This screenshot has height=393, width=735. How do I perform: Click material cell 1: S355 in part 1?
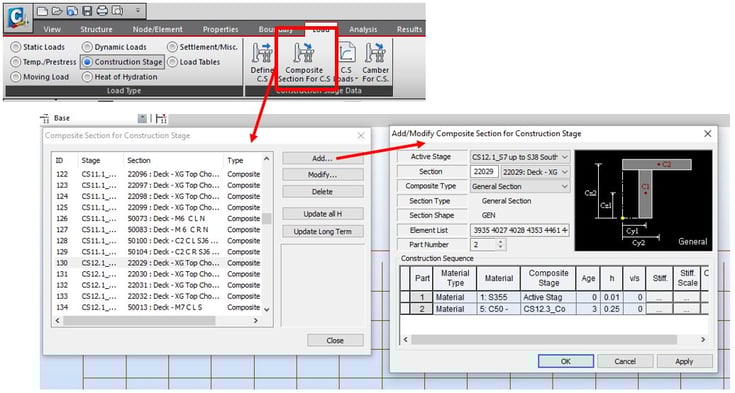click(498, 297)
